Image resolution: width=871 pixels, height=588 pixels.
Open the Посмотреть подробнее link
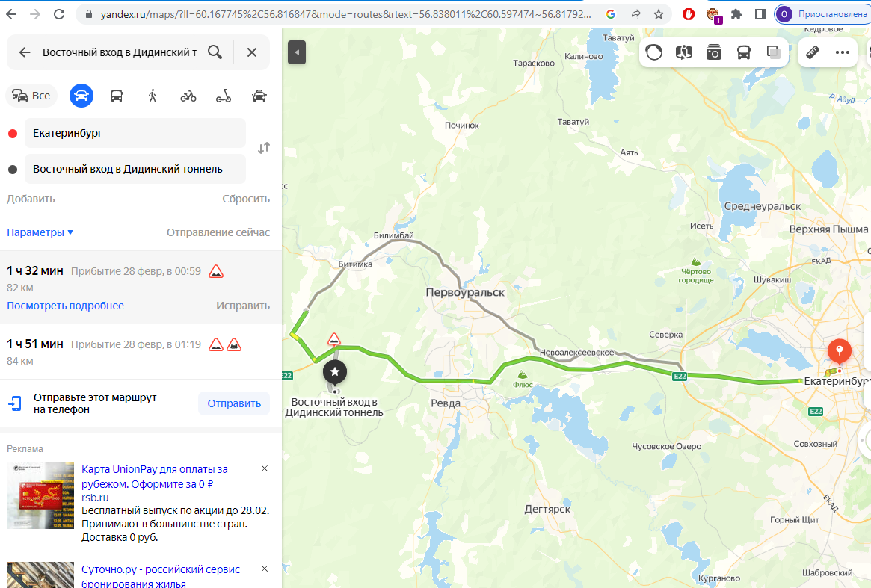(x=65, y=306)
